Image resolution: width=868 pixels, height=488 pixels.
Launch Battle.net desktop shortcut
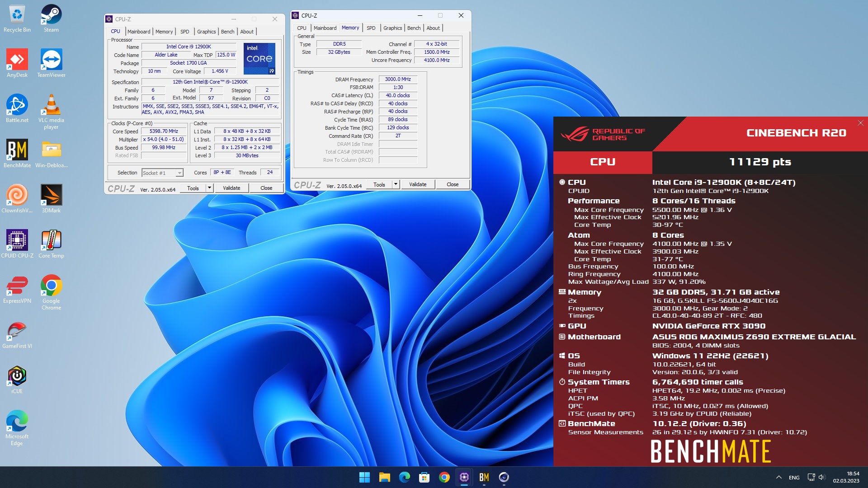tap(17, 109)
